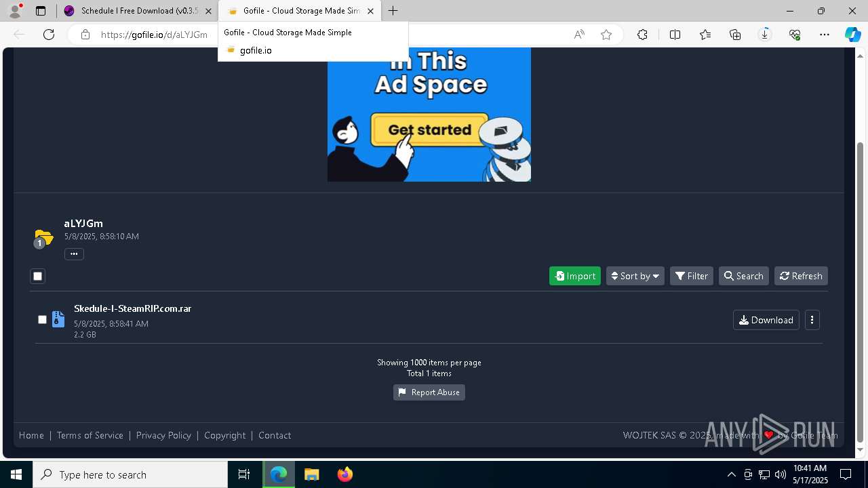Open Browser essentials heart icon
This screenshot has height=488, width=868.
coord(795,35)
